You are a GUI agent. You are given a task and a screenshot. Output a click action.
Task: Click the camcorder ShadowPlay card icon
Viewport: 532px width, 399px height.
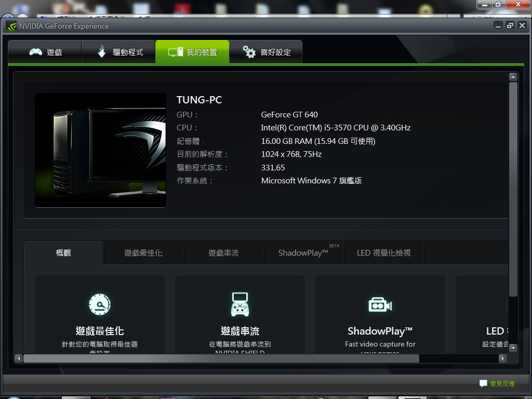pos(380,304)
